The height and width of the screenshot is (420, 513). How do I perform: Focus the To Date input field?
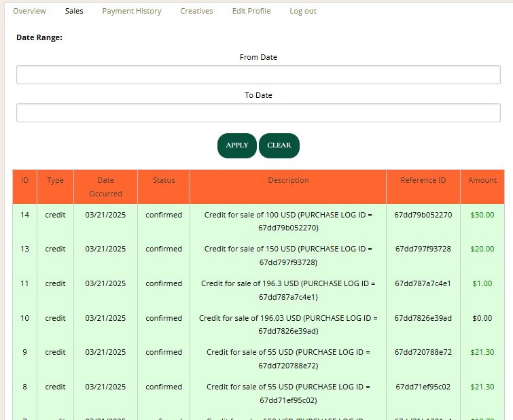point(258,113)
